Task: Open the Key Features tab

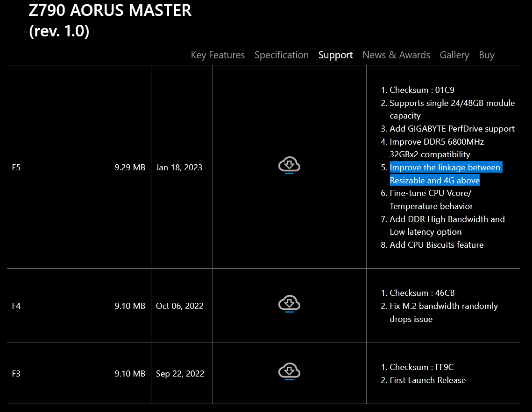Action: (x=218, y=55)
